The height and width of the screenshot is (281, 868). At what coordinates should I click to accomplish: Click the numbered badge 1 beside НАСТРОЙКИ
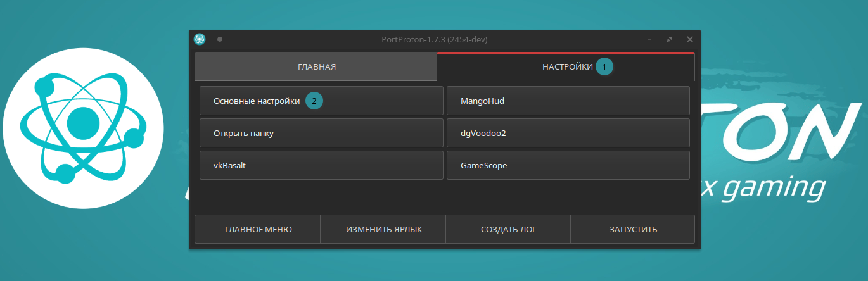coord(604,66)
